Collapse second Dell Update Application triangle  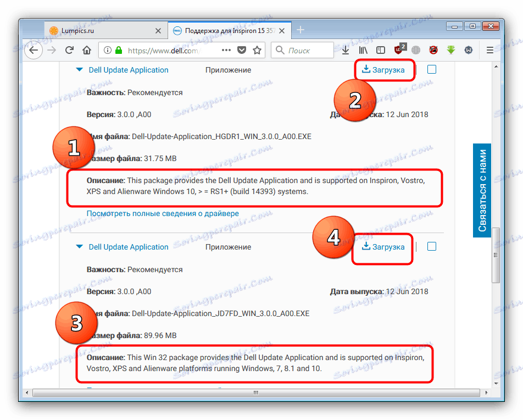[79, 247]
